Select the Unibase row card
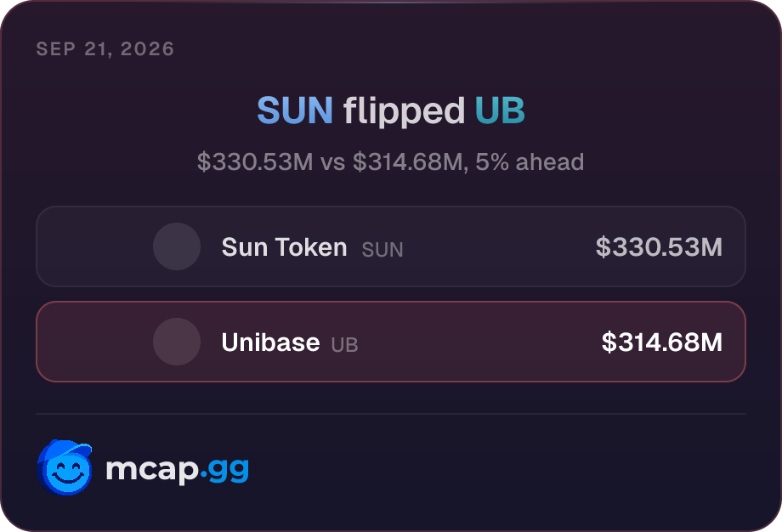 click(391, 342)
